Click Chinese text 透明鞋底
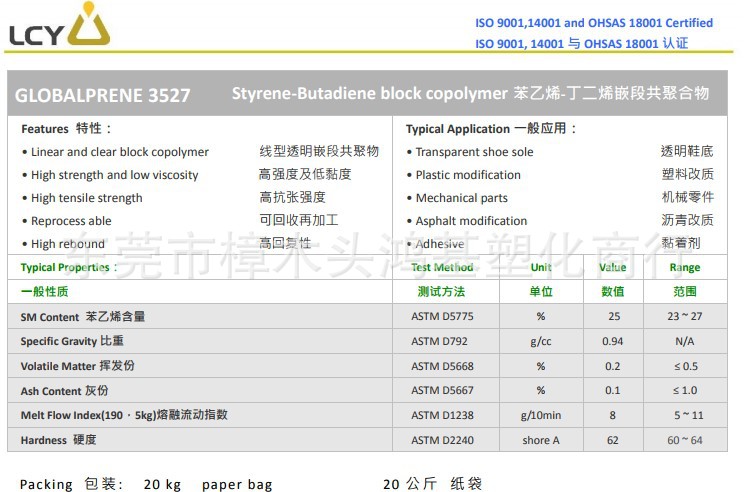This screenshot has height=492, width=750. (x=687, y=151)
